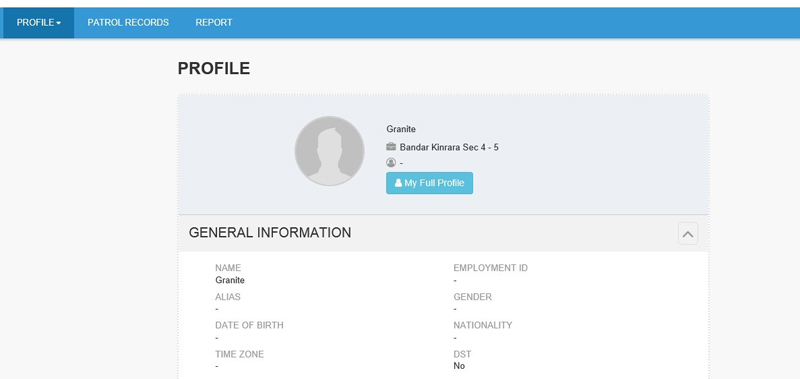Click the DATE OF BIRTH field label
This screenshot has width=800, height=379.
[x=249, y=325]
